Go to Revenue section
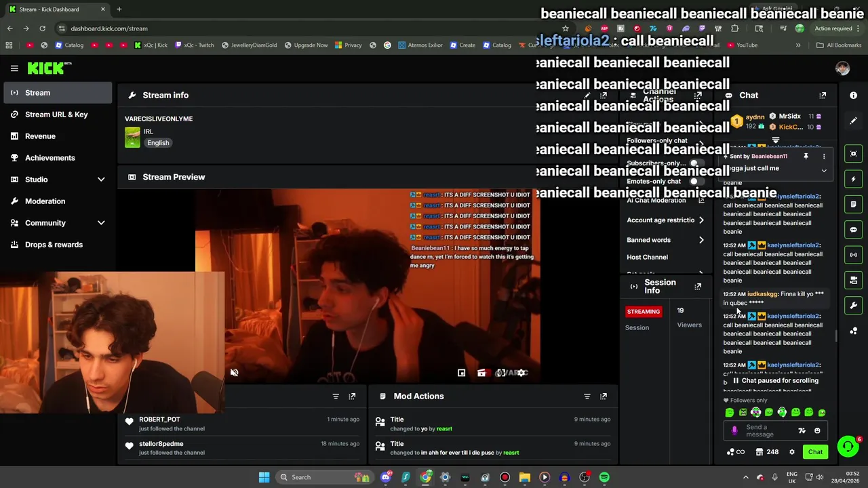 click(58, 136)
